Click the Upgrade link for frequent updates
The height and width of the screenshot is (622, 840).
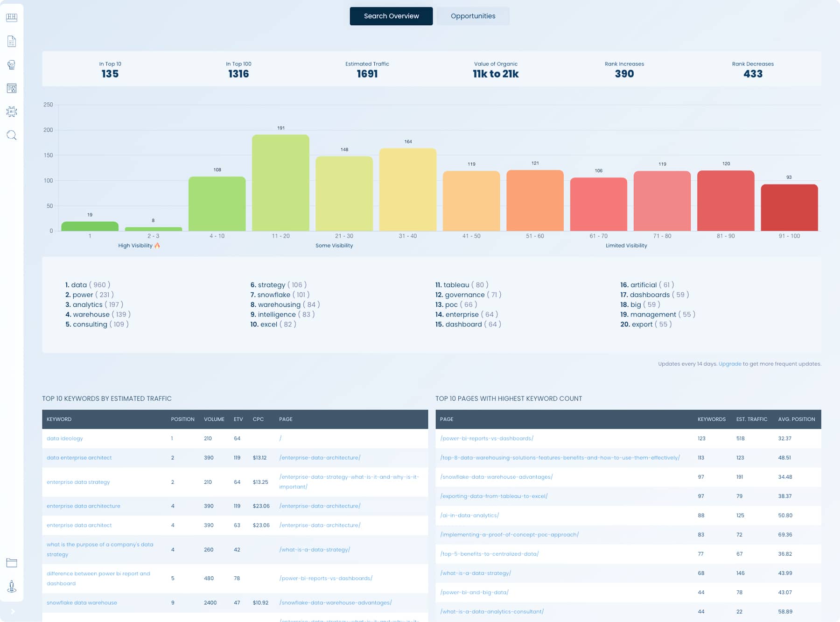pyautogui.click(x=729, y=364)
